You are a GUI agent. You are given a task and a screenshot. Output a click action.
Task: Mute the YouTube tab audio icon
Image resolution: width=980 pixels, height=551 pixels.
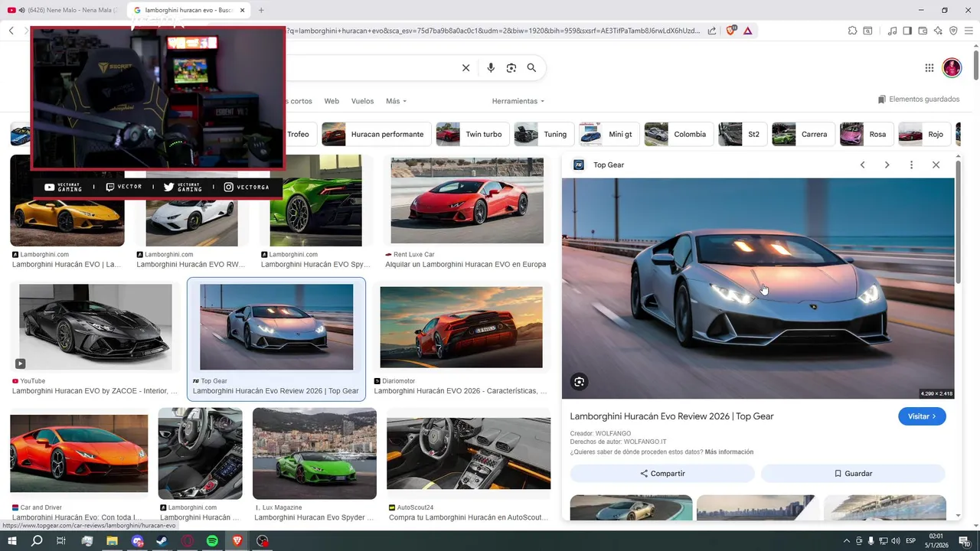point(21,10)
